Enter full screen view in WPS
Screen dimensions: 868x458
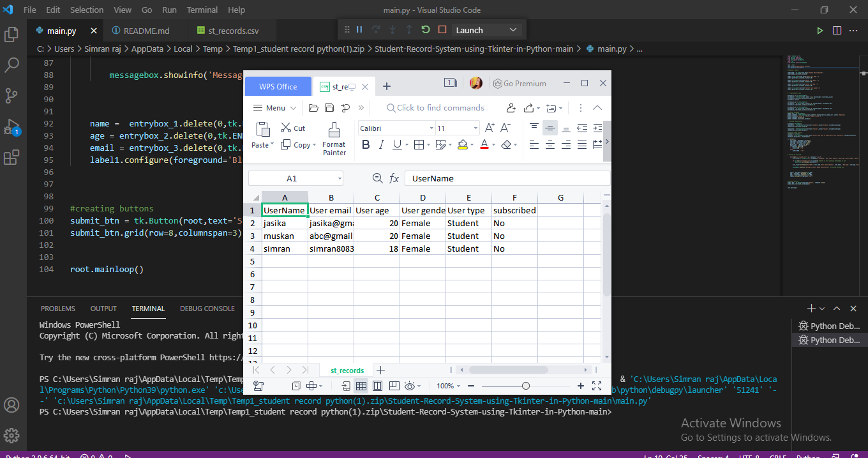597,386
